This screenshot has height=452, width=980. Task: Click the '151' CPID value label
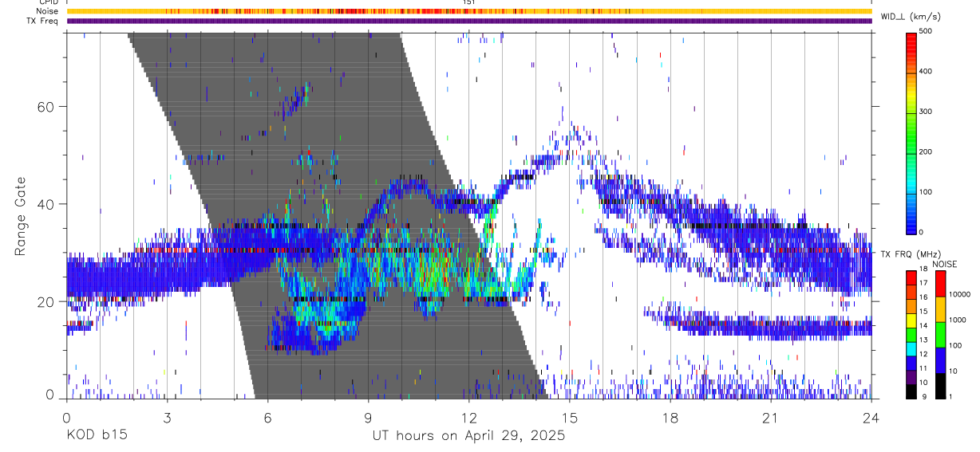pyautogui.click(x=469, y=2)
